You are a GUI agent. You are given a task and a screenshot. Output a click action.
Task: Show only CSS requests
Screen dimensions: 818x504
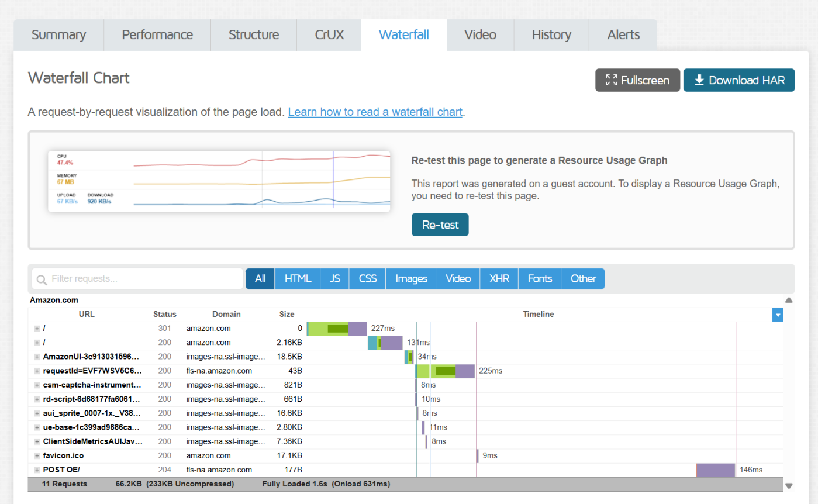click(367, 279)
